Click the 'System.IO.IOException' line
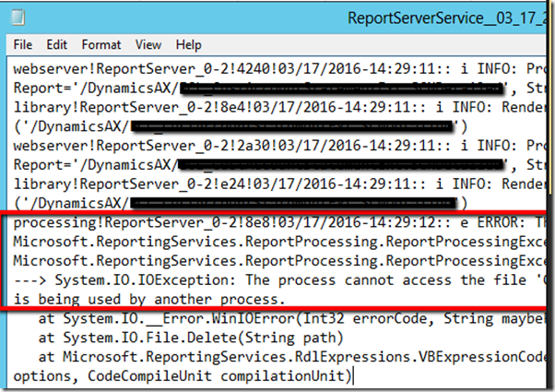Image resolution: width=555 pixels, height=392 pixels. point(279,280)
